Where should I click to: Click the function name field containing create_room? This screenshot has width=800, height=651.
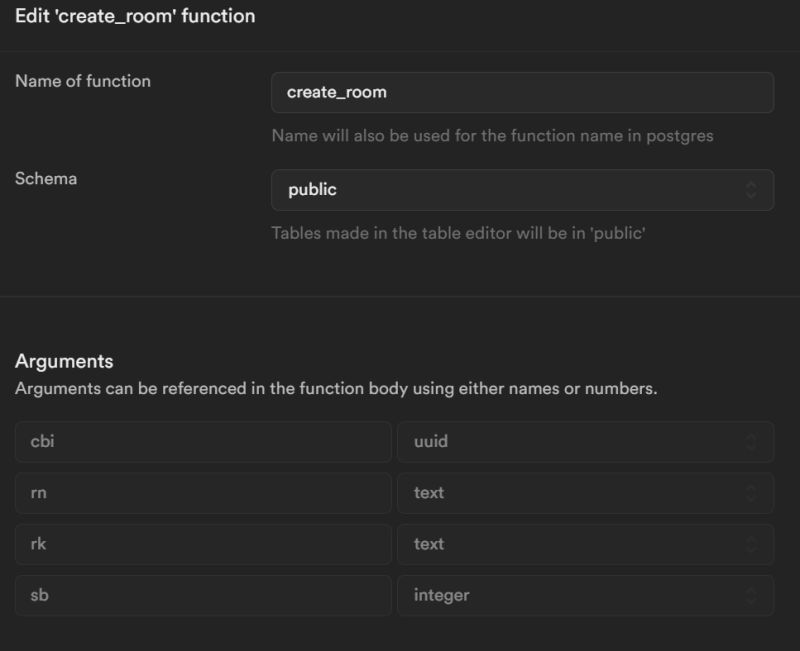pos(520,91)
